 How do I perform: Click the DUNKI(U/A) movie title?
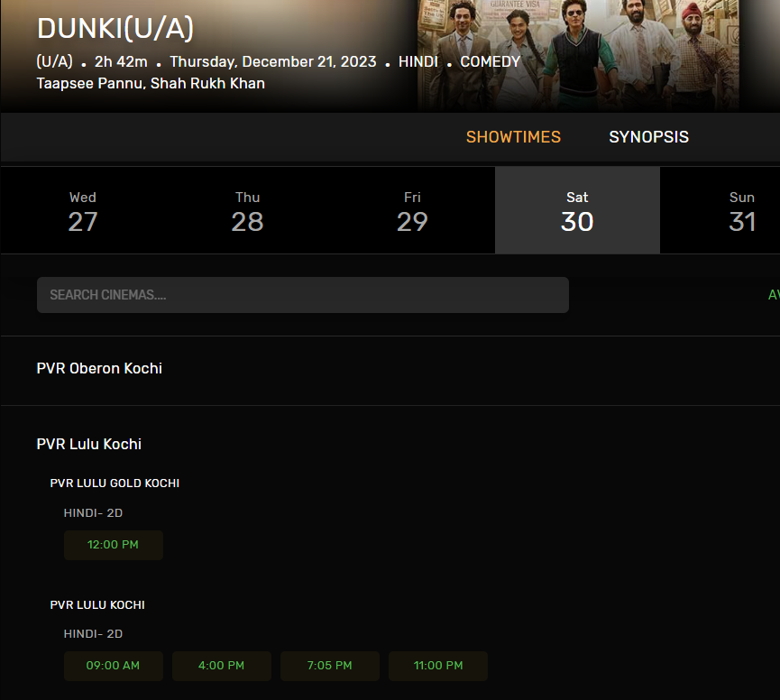click(115, 28)
